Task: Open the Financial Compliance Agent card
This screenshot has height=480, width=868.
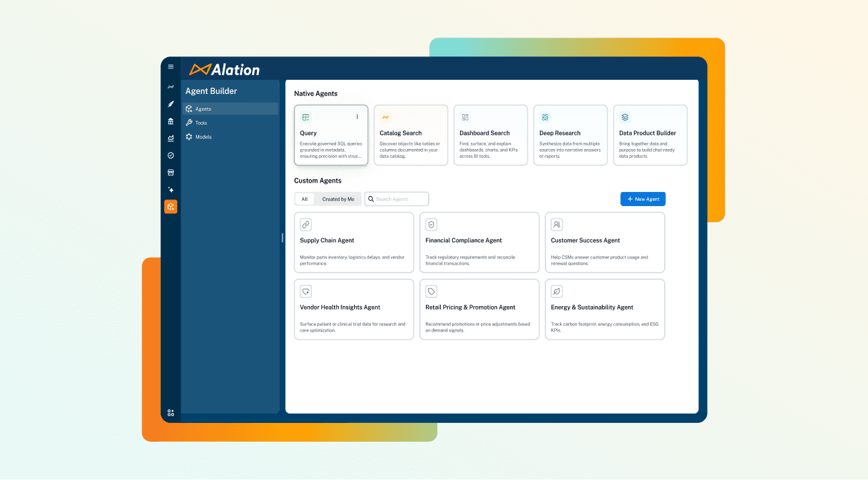Action: pos(479,242)
